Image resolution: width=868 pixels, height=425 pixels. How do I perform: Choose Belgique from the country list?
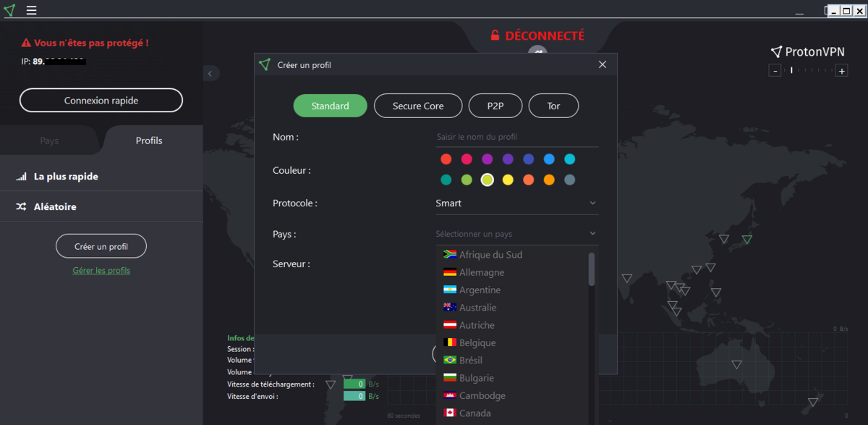(512, 342)
